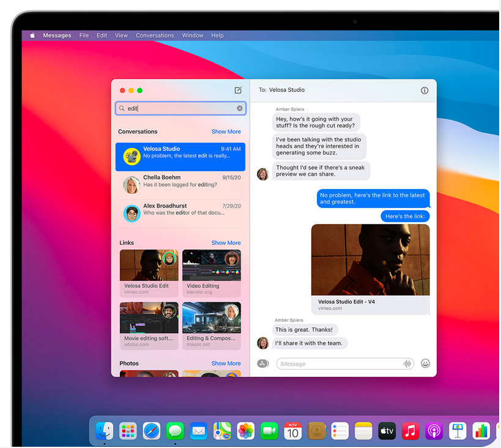The image size is (501, 448).
Task: Show more results in Photos section
Action: (226, 364)
